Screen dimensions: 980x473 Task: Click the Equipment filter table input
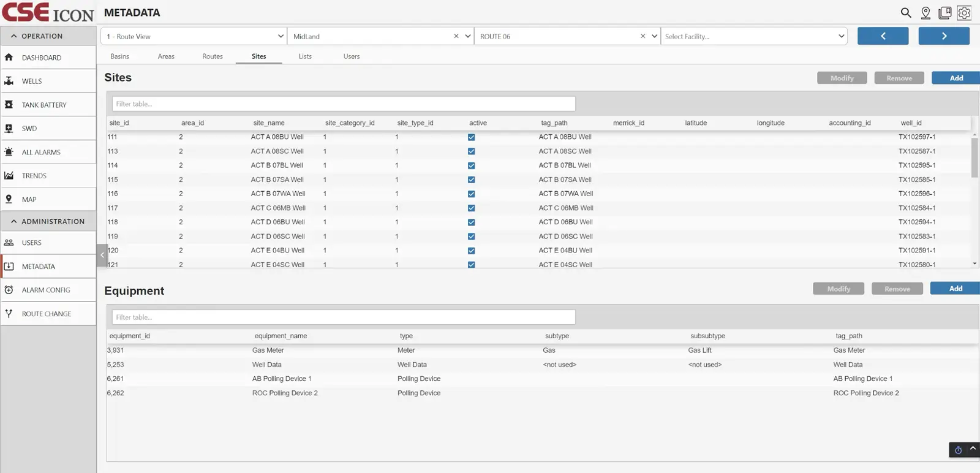click(344, 317)
